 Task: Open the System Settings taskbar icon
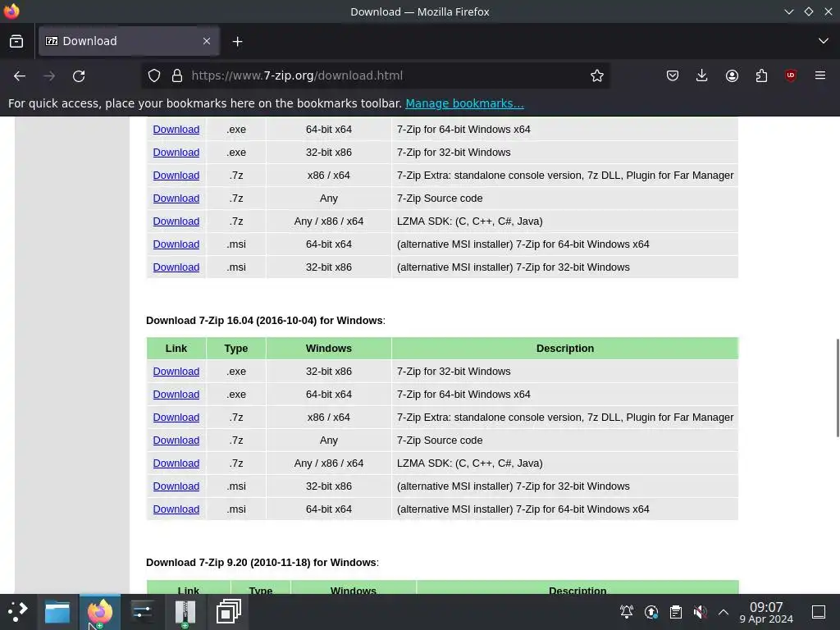tap(143, 612)
